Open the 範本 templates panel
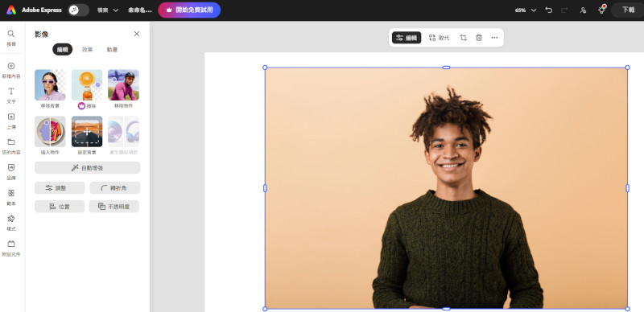Screen dimensions: 644x312 click(x=11, y=197)
